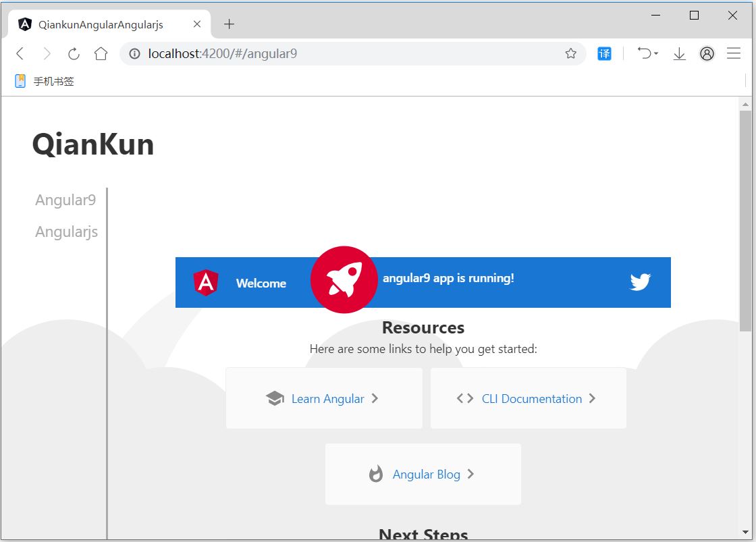Click the scrollbar up arrow
Image resolution: width=756 pixels, height=542 pixels.
click(x=745, y=104)
